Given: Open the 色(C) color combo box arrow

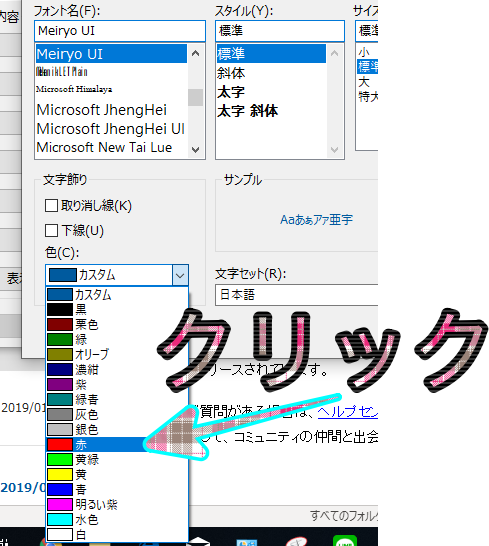Looking at the screenshot, I should [x=180, y=275].
